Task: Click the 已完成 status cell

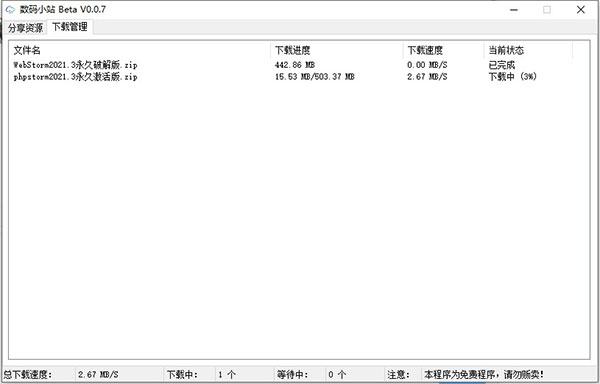Action: (x=502, y=65)
